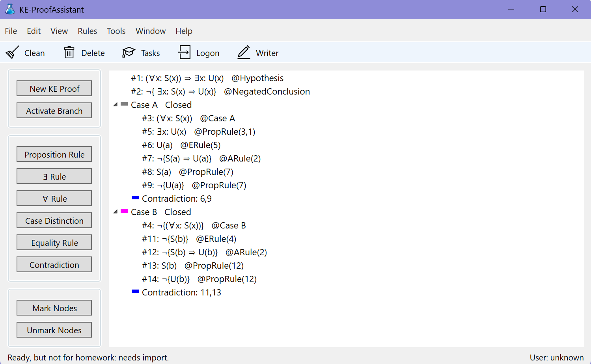Image resolution: width=591 pixels, height=364 pixels.
Task: Click the magenta Case B color swatch
Action: click(x=124, y=211)
